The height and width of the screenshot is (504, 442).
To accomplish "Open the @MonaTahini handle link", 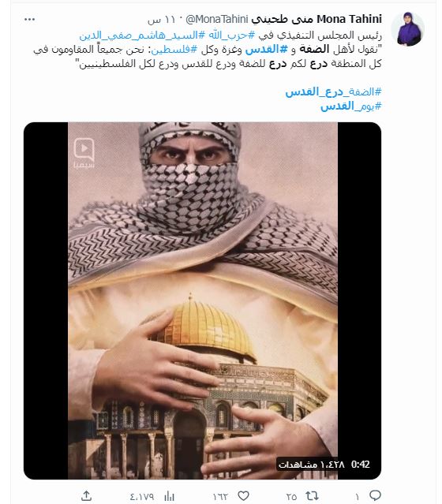I will point(217,19).
